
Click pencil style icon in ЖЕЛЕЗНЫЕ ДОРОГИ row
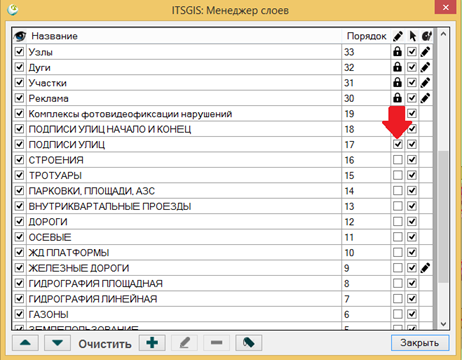(x=425, y=268)
